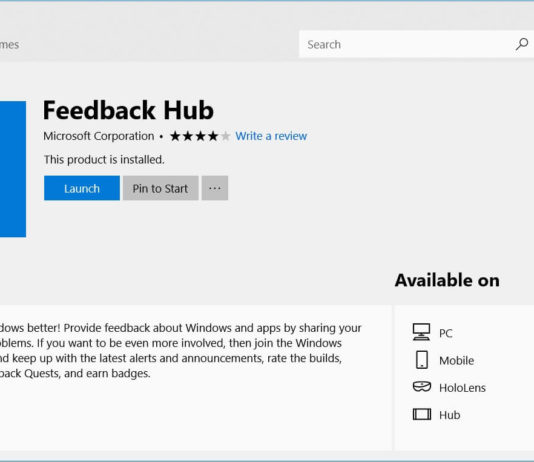Viewport: 534px width, 462px height.
Task: Click the Write a review link
Action: coord(271,136)
